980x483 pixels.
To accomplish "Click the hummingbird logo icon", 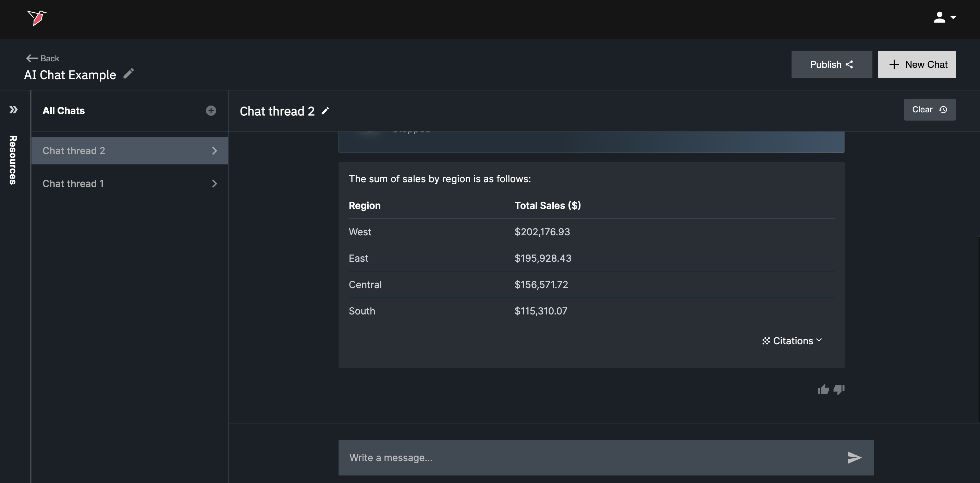I will (37, 18).
